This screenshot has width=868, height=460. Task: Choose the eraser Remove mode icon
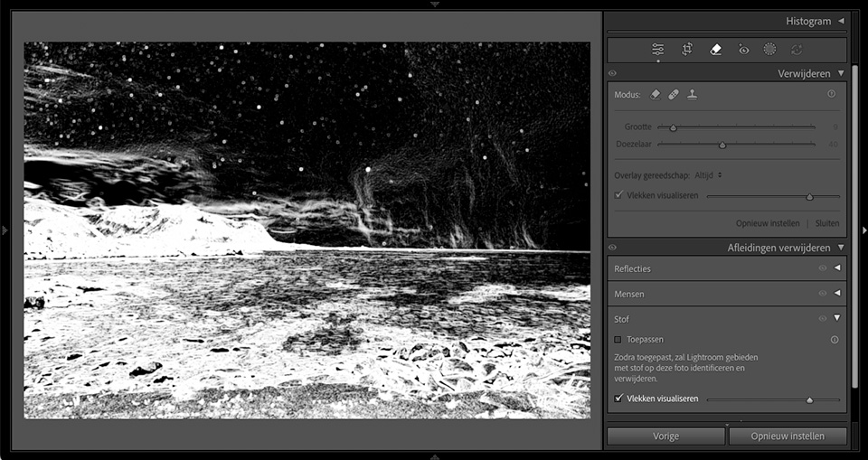656,94
